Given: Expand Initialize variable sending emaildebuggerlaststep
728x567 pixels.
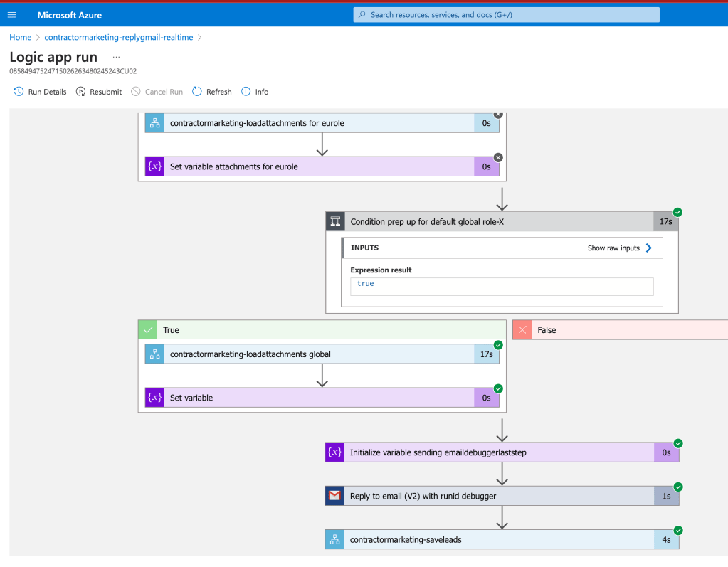Looking at the screenshot, I should 502,452.
